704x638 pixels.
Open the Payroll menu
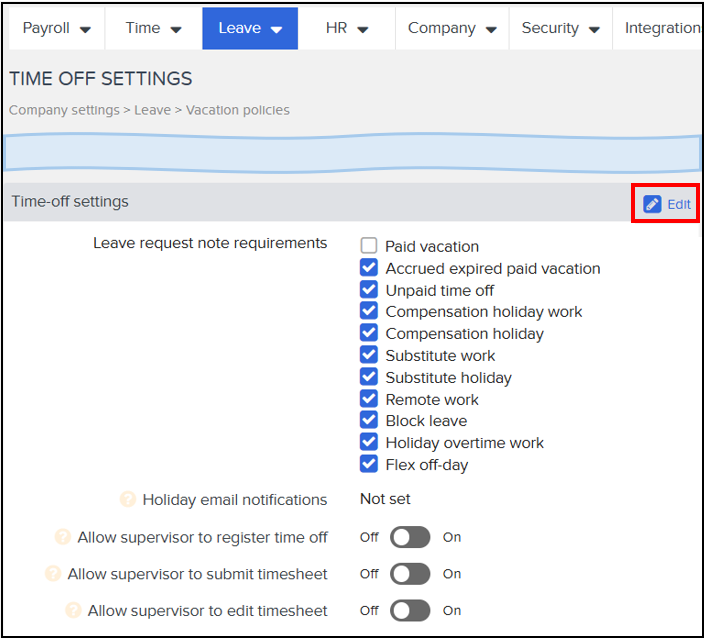(x=57, y=28)
